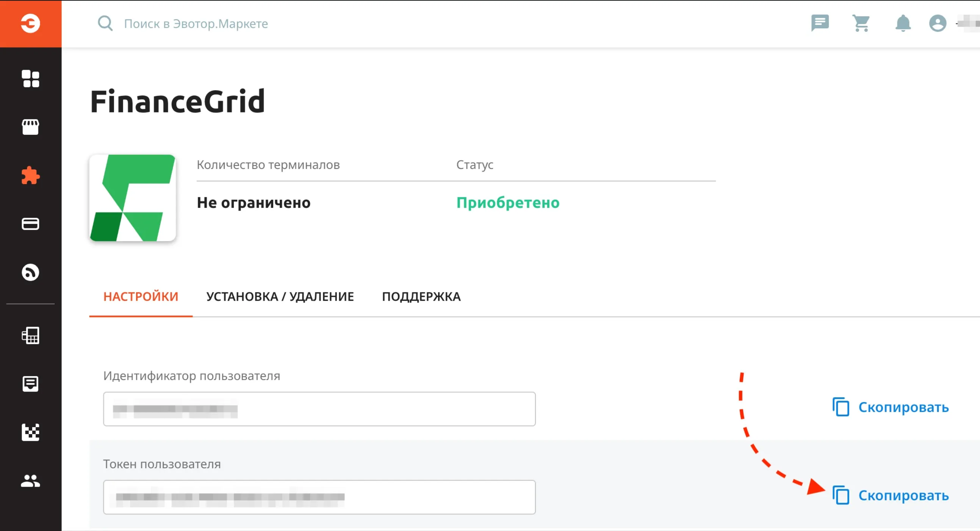The width and height of the screenshot is (980, 531).
Task: Click the copy icon for user identifier
Action: pos(841,407)
